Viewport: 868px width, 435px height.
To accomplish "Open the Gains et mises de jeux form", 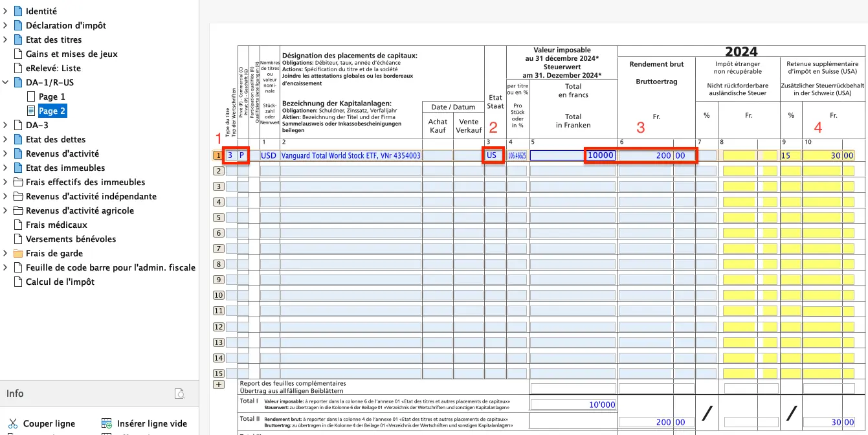I will point(71,54).
